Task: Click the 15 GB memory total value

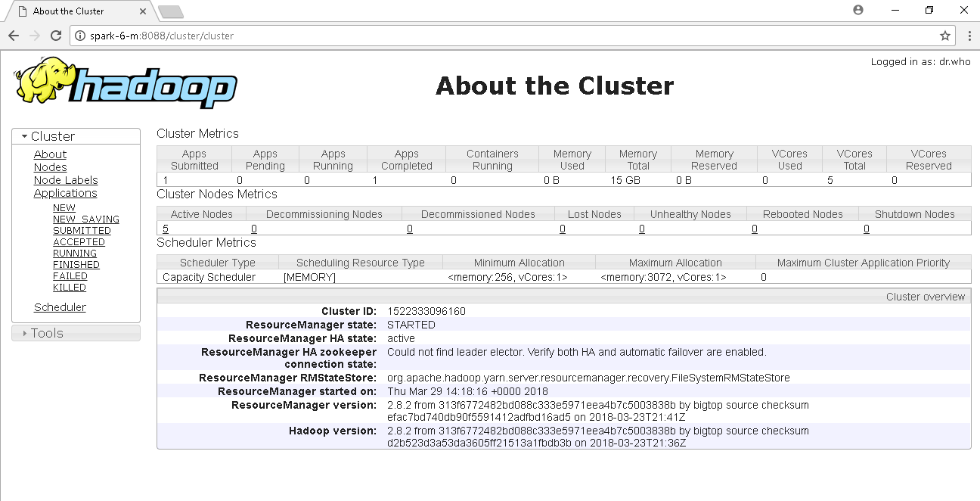Action: pos(626,180)
